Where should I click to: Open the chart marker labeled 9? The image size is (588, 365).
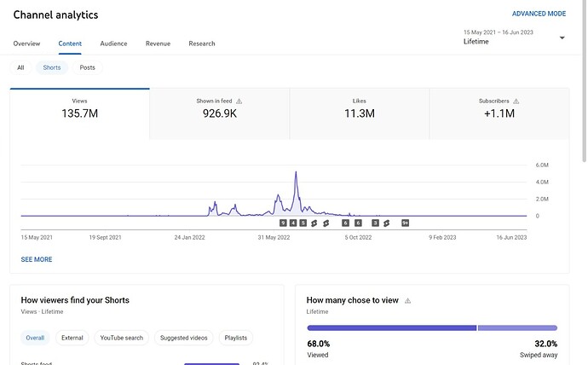283,223
